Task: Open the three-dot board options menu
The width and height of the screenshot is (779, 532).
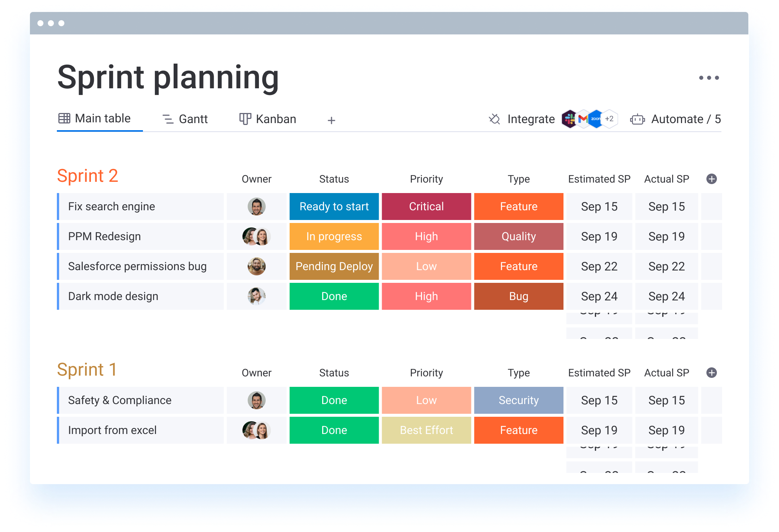Action: point(709,78)
